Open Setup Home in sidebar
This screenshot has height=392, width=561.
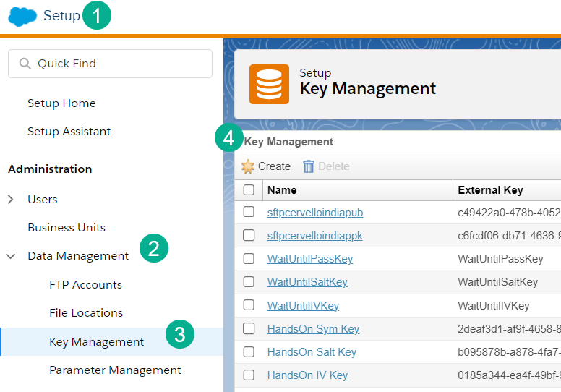tap(61, 103)
